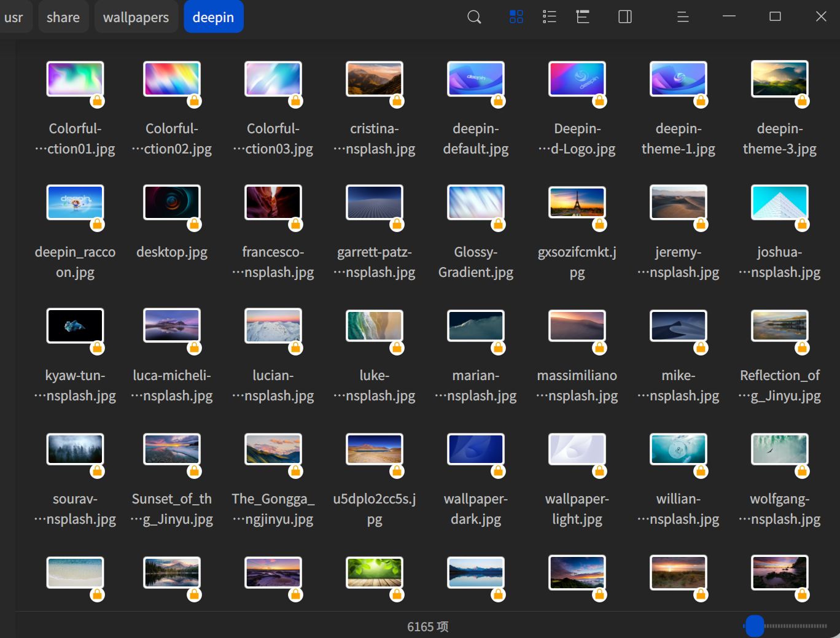The width and height of the screenshot is (840, 638).
Task: Toggle the detail side panel
Action: click(625, 17)
